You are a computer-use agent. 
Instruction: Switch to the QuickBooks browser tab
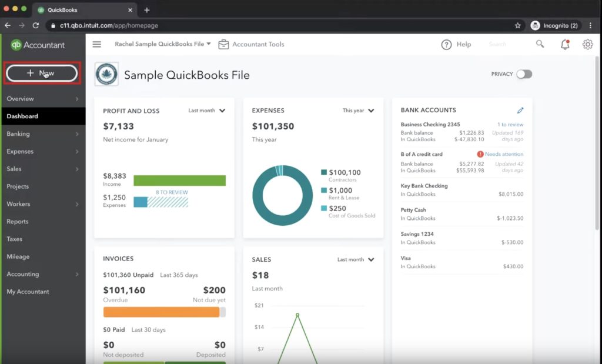coord(85,10)
